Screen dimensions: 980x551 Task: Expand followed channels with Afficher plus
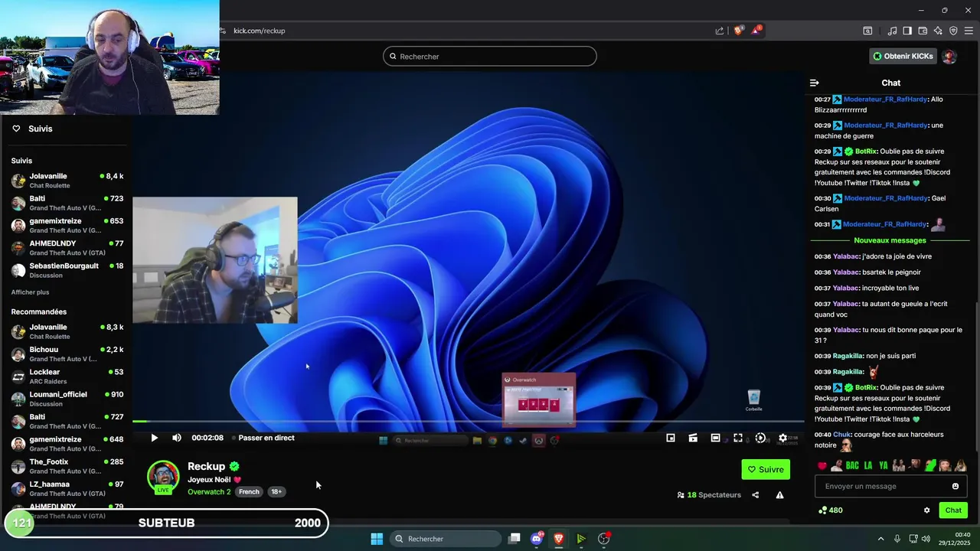30,292
